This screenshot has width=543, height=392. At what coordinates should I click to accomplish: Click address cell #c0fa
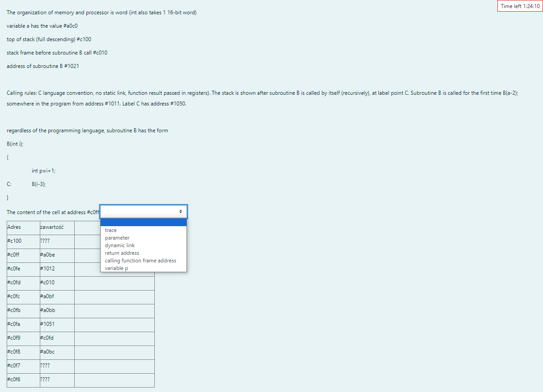23,324
